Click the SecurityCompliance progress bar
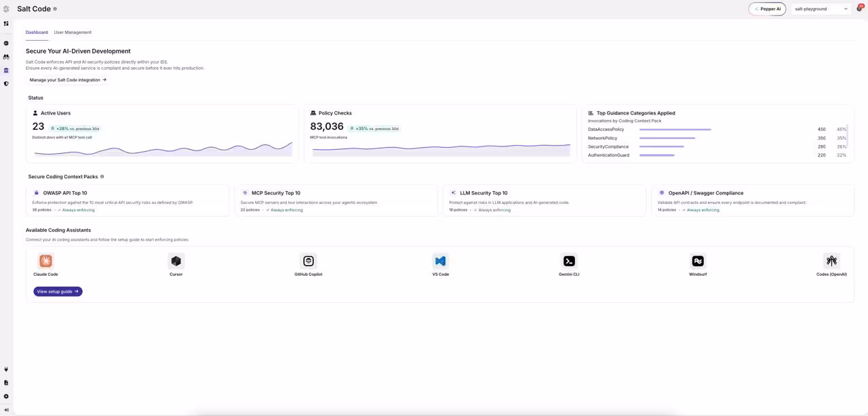The height and width of the screenshot is (416, 868). tap(662, 146)
